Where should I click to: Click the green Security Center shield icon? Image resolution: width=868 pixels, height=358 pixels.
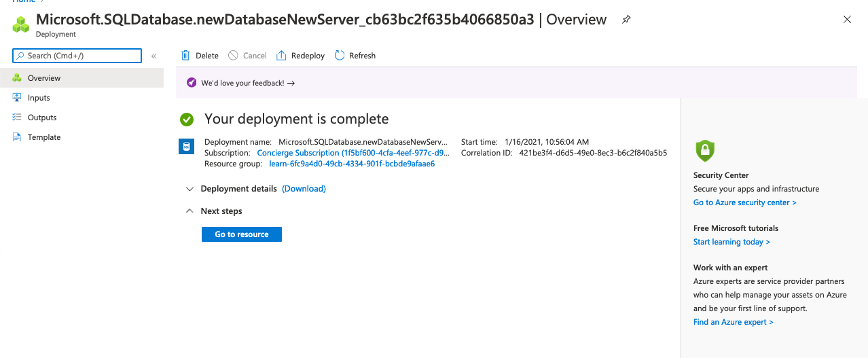click(x=705, y=150)
